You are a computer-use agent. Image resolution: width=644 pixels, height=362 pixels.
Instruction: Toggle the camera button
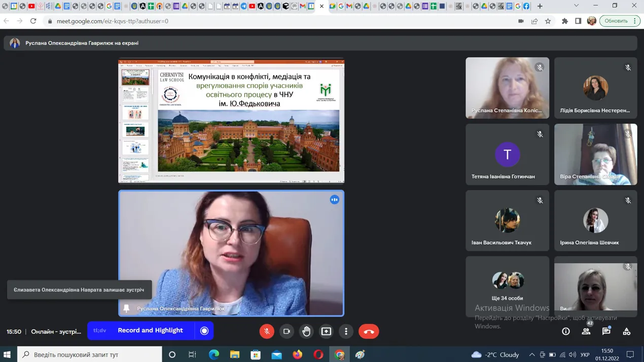[287, 331]
